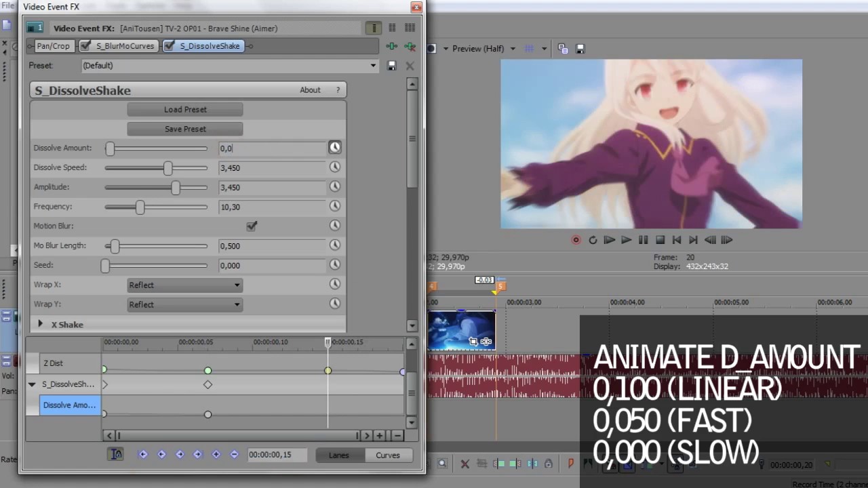The height and width of the screenshot is (488, 868).
Task: Click the Load Preset button
Action: coord(185,109)
